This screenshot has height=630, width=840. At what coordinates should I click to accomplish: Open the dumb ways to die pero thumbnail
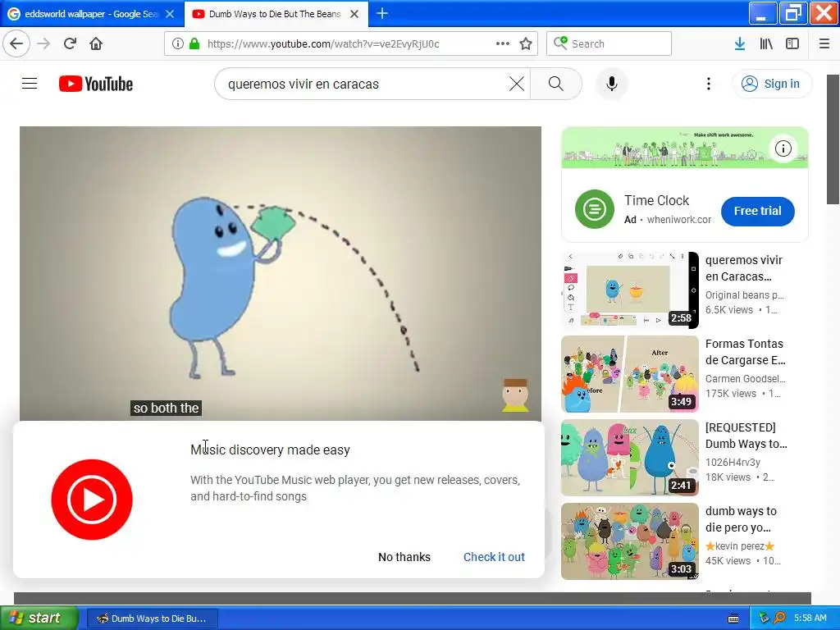pos(629,541)
